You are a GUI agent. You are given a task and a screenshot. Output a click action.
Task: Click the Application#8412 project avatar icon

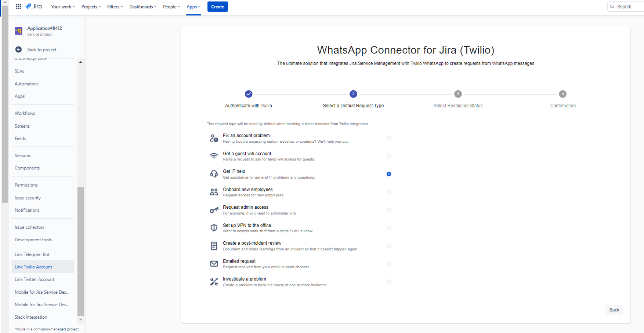pyautogui.click(x=19, y=31)
